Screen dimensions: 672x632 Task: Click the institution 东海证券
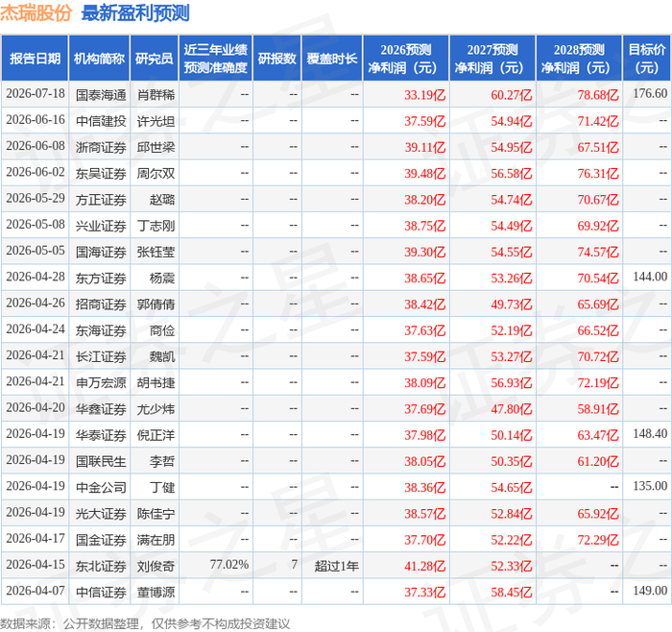coord(101,330)
